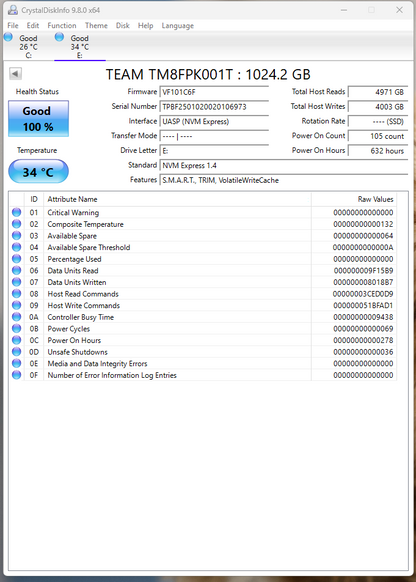Image resolution: width=416 pixels, height=582 pixels.
Task: Open the Theme menu
Action: click(96, 26)
